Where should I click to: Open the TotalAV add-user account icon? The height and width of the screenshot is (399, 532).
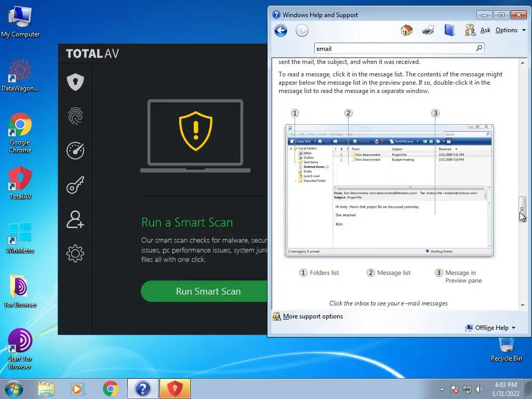75,219
